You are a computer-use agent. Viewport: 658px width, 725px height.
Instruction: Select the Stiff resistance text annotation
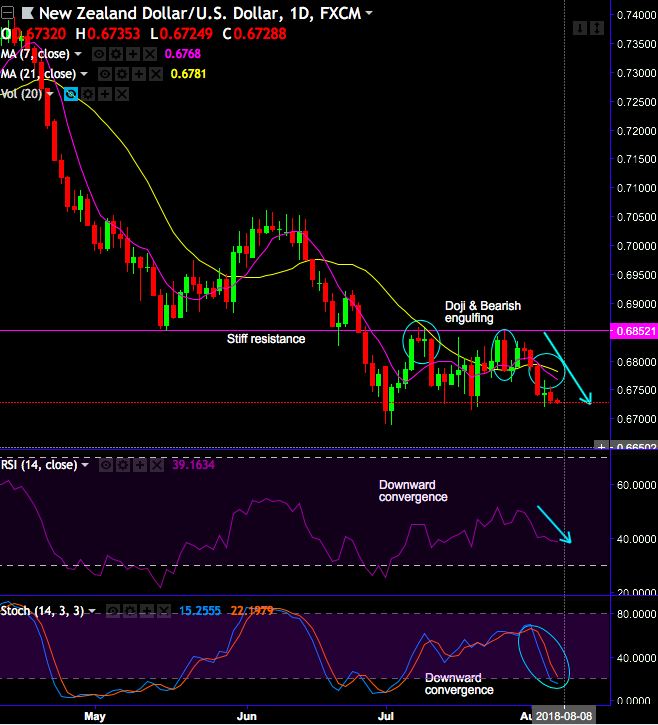point(266,339)
